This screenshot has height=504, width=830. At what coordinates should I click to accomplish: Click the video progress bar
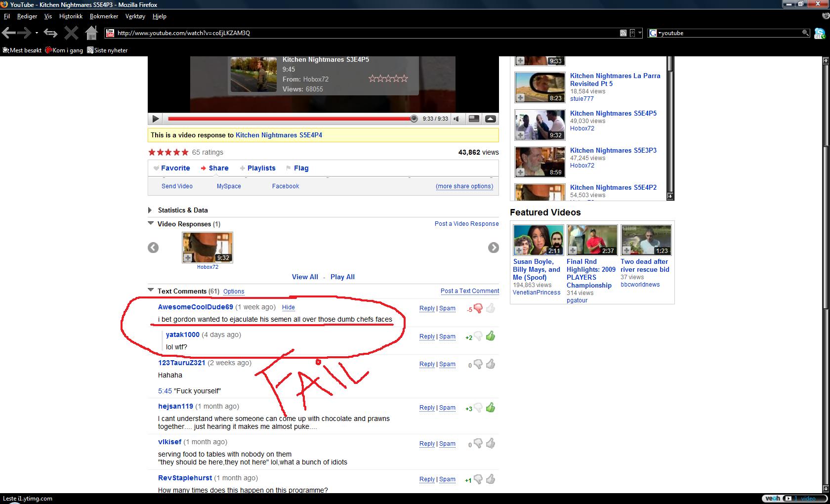[291, 119]
